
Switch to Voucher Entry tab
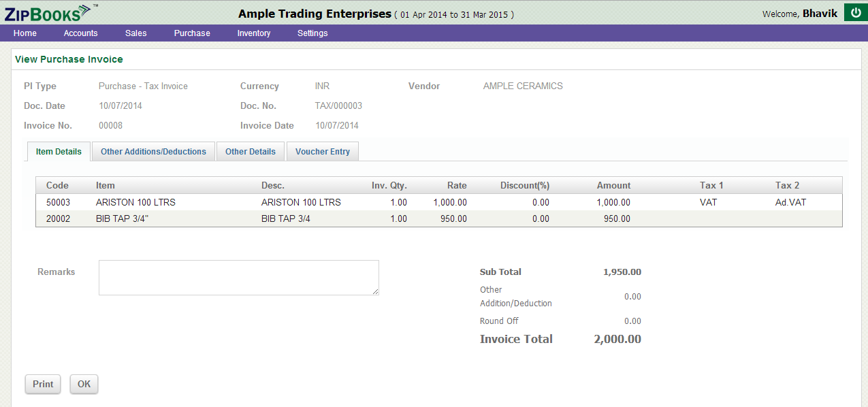point(323,152)
